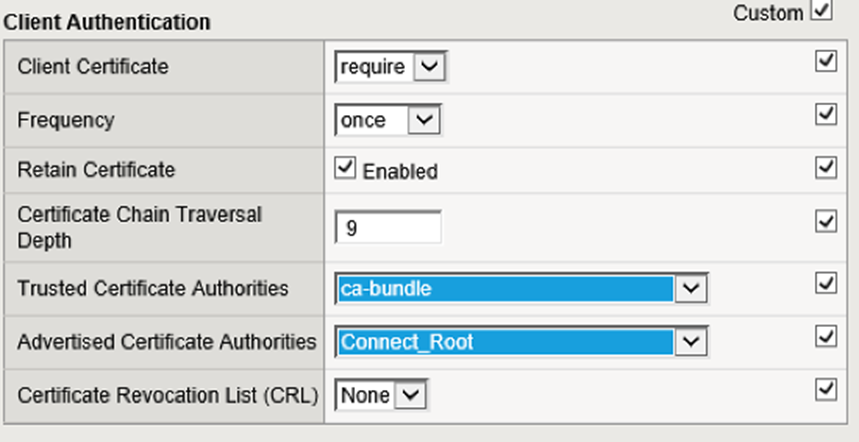859x442 pixels.
Task: Toggle the Custom checkbox in header
Action: [822, 11]
